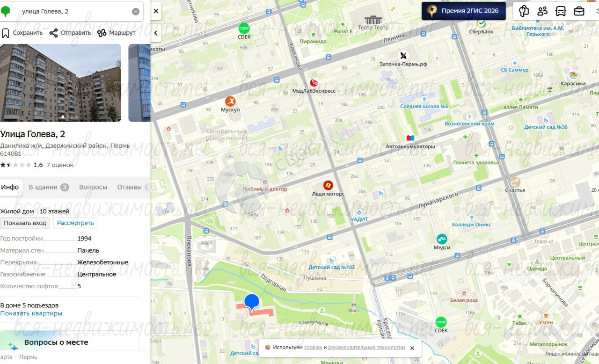The width and height of the screenshot is (599, 364).
Task: Save the place via Сохранить bookmark
Action: pyautogui.click(x=22, y=33)
